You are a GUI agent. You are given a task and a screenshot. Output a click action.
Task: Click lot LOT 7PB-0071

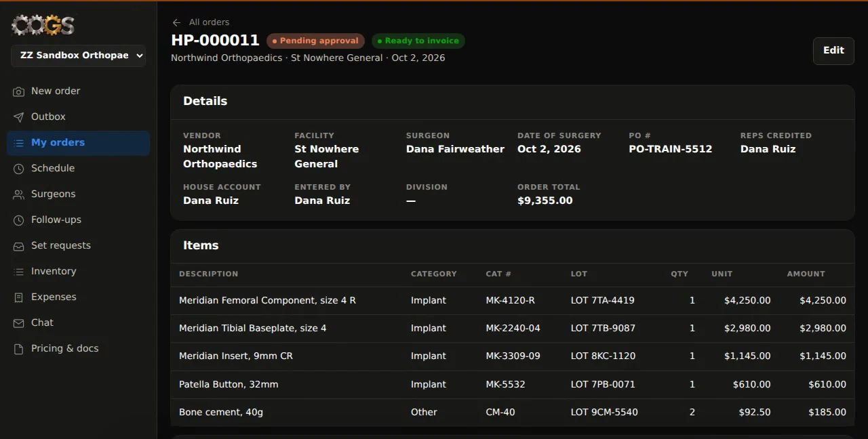tap(603, 384)
